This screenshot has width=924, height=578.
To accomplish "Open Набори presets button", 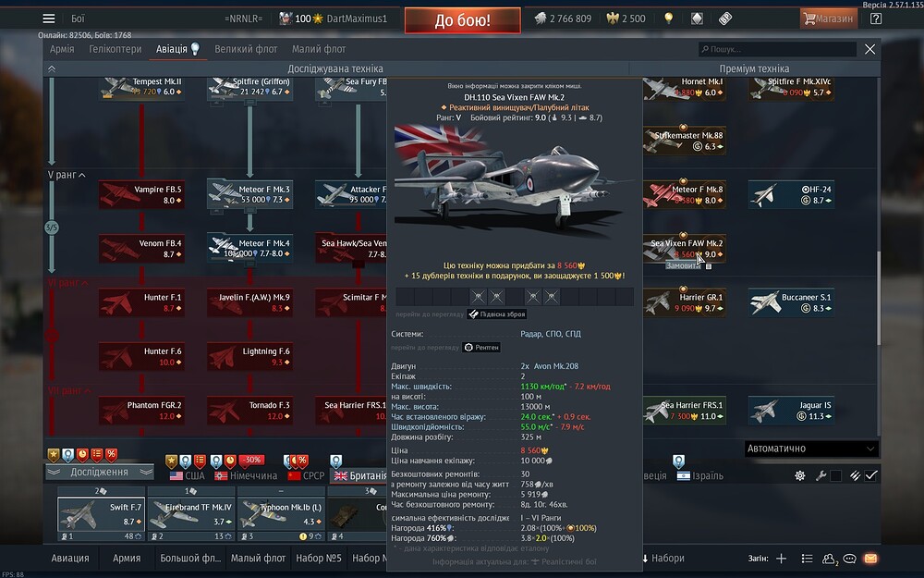I will (663, 558).
